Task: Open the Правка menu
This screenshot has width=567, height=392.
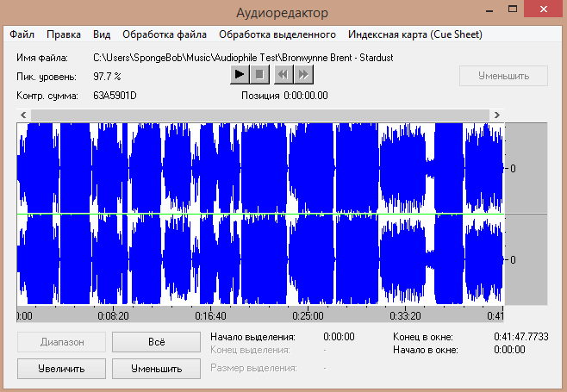Action: click(64, 34)
